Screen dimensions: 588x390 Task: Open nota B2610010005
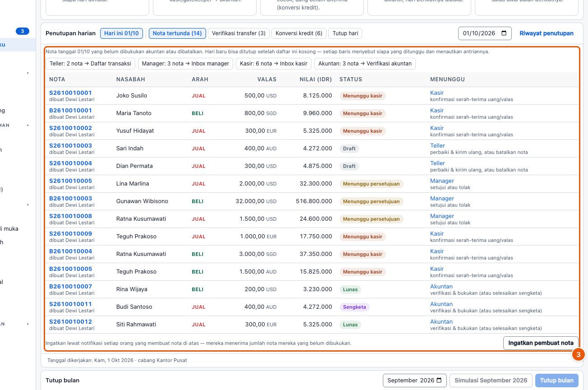[70, 269]
